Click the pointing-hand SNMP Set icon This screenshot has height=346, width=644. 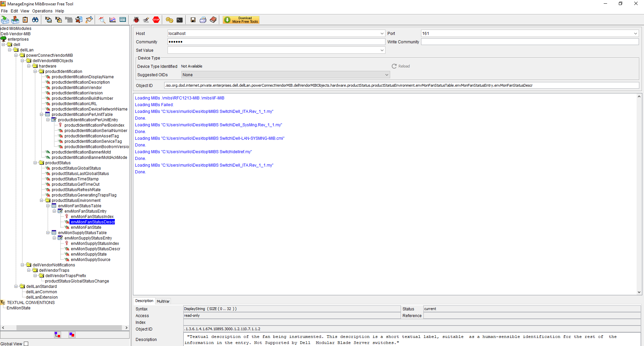tap(89, 20)
